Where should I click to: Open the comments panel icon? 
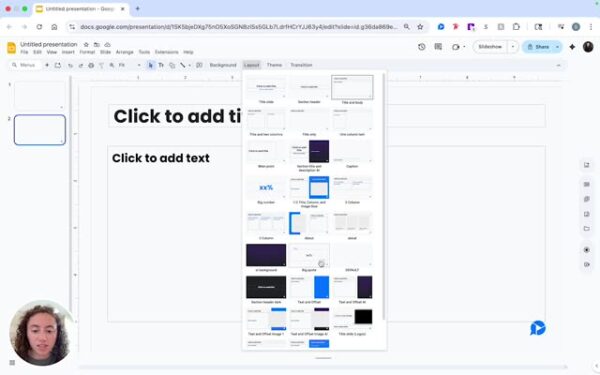tap(438, 47)
